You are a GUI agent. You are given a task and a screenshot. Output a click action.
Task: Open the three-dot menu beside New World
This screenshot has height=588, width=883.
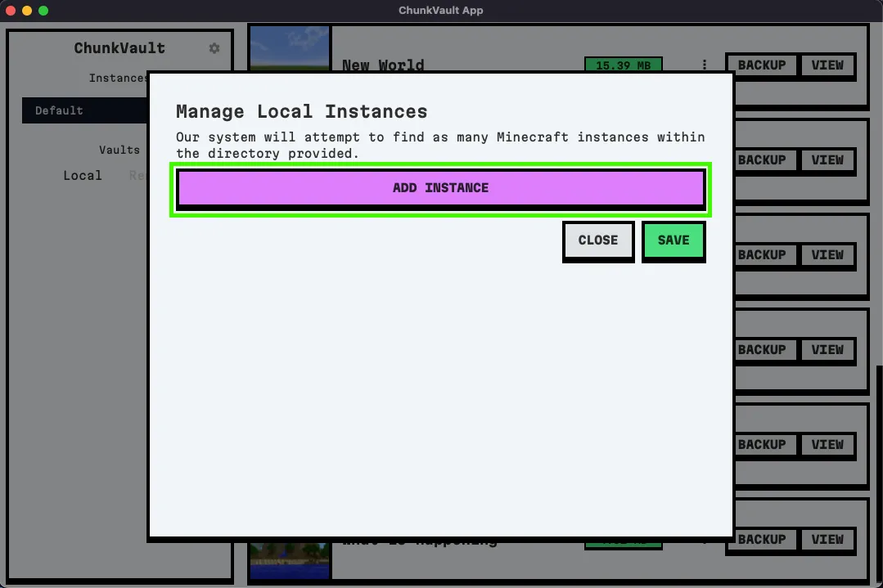point(705,65)
